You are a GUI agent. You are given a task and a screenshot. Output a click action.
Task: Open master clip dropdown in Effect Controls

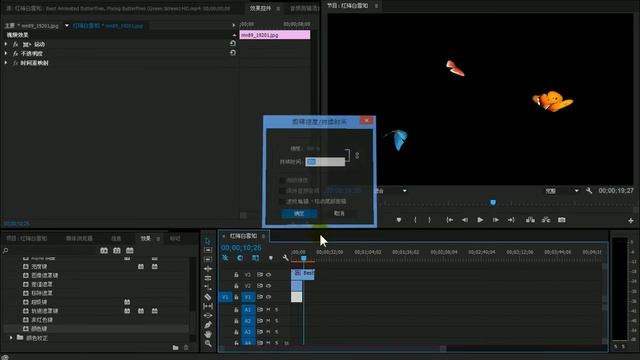[67, 25]
